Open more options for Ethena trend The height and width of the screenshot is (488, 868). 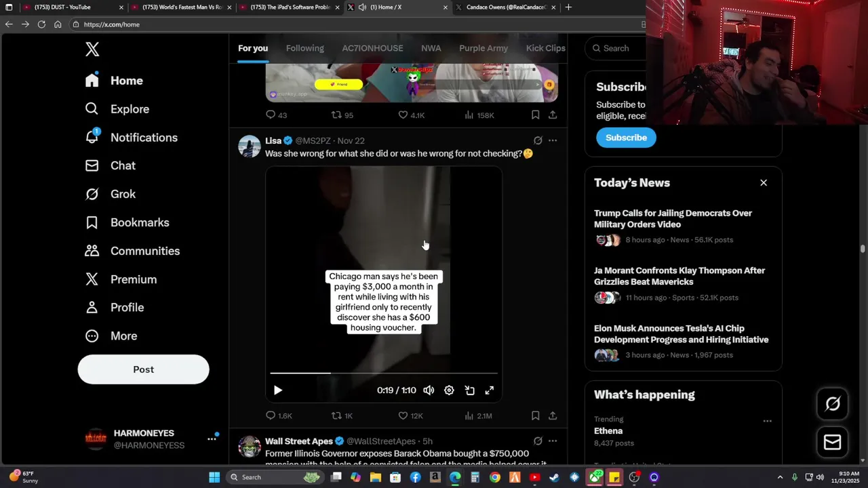point(767,421)
